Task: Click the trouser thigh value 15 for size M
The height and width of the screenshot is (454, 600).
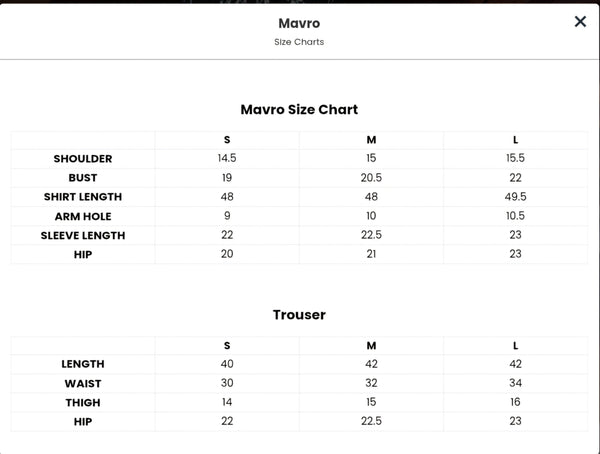Action: tap(371, 403)
